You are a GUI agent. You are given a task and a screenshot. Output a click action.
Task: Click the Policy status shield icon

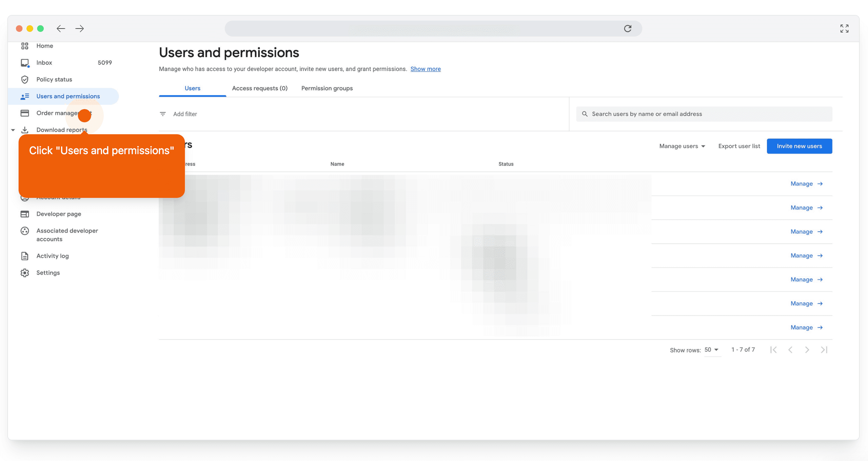(x=25, y=79)
